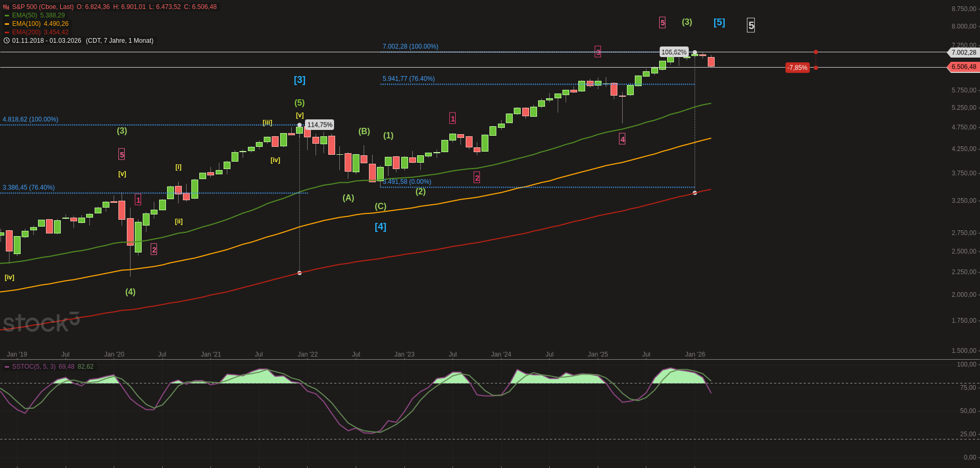Click the orange EMA(100) legend marker
The width and height of the screenshot is (980, 468).
[7, 24]
